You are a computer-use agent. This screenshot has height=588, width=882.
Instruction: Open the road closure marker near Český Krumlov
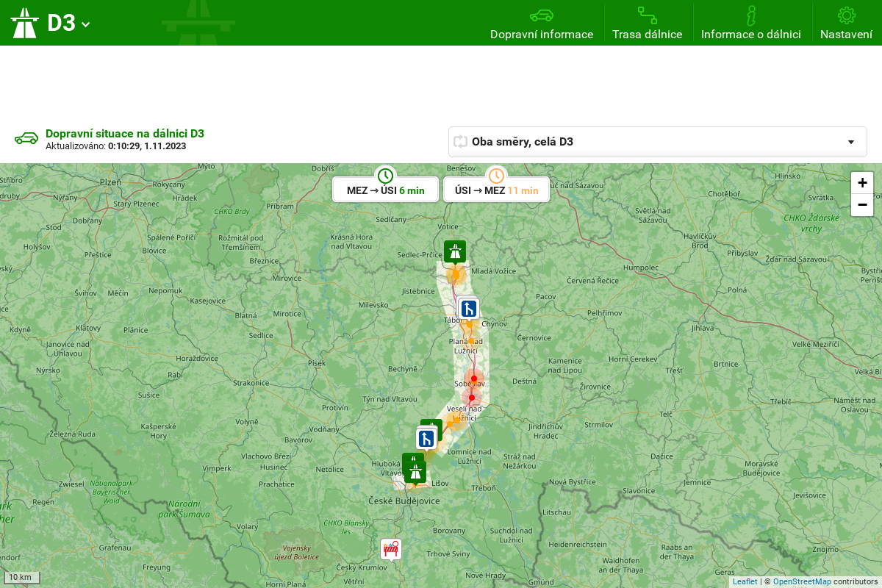(391, 548)
